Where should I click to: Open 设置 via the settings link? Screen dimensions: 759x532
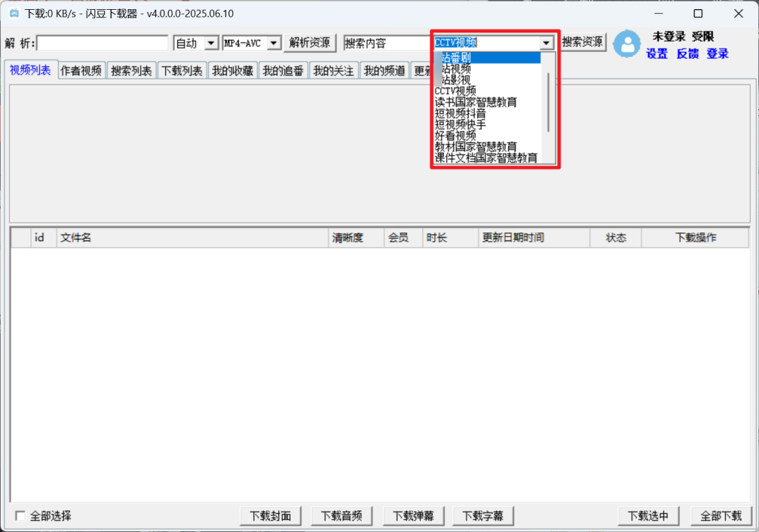[x=656, y=53]
